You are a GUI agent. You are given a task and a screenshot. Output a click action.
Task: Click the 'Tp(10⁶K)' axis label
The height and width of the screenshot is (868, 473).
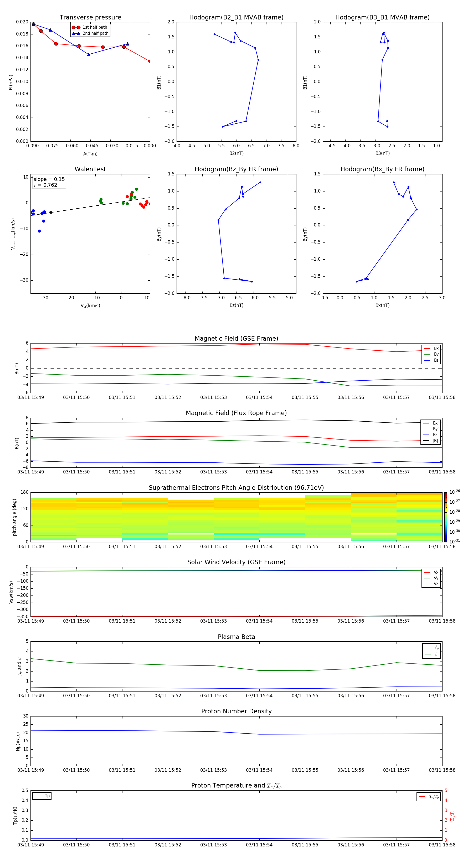15,815
